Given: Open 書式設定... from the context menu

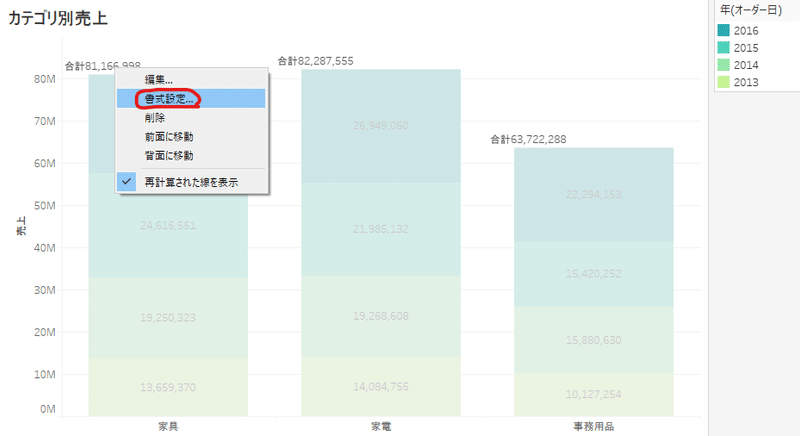Looking at the screenshot, I should (x=191, y=98).
